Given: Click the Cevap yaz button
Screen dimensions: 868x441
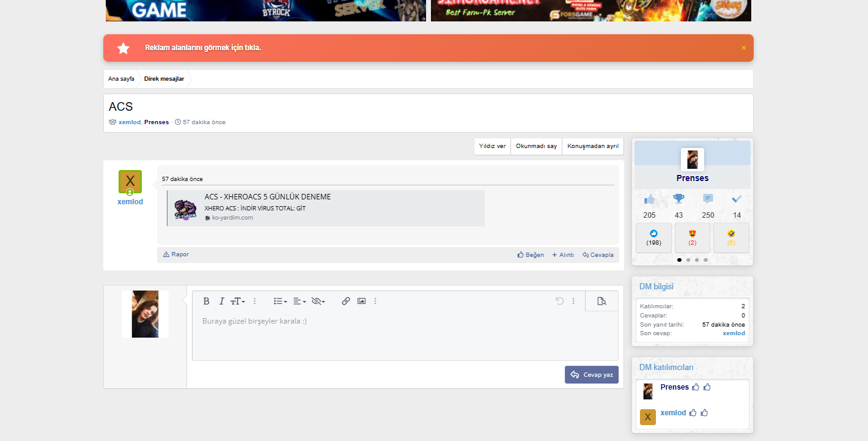Looking at the screenshot, I should point(591,375).
